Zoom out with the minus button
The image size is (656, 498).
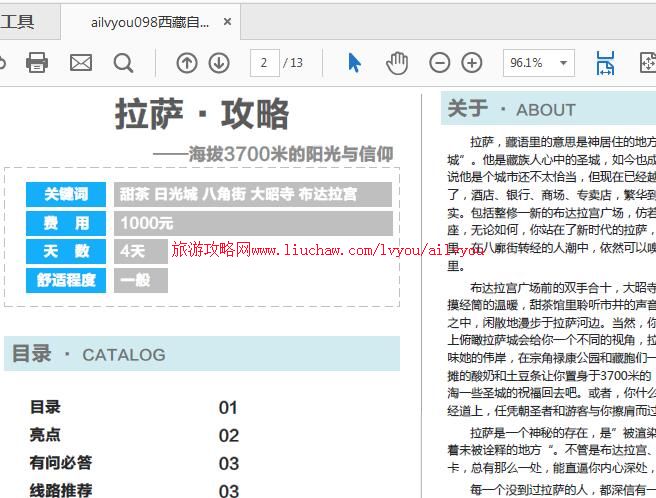[x=440, y=63]
